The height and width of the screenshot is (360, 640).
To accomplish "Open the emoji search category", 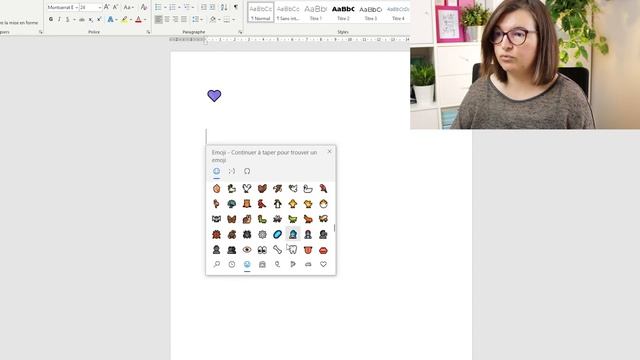I will 216,264.
